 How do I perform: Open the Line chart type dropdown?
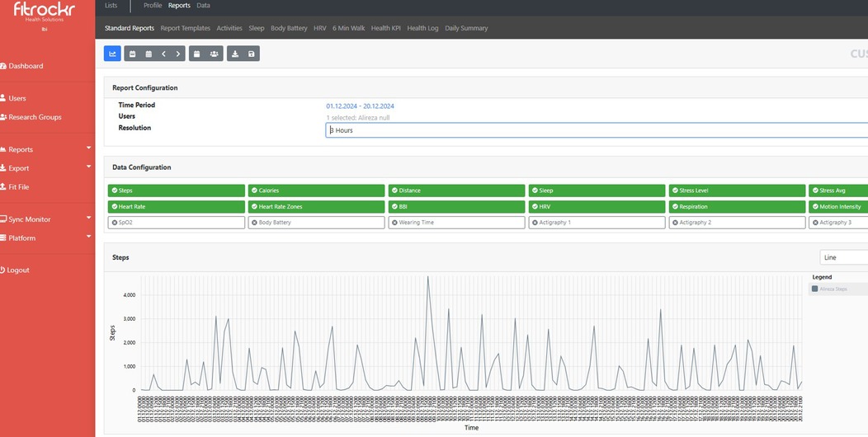click(x=843, y=257)
